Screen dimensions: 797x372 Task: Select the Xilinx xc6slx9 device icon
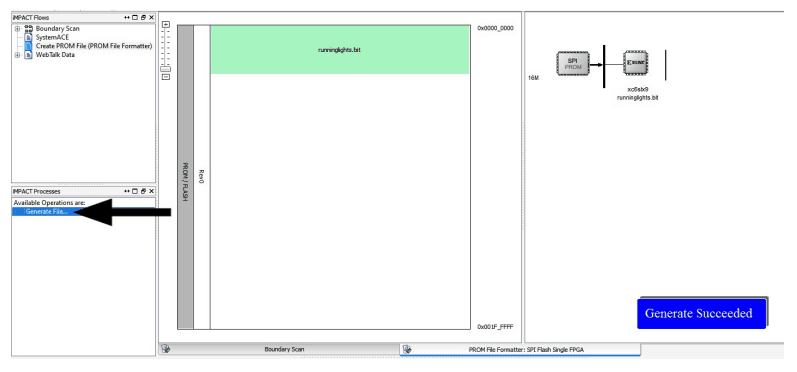[x=636, y=63]
